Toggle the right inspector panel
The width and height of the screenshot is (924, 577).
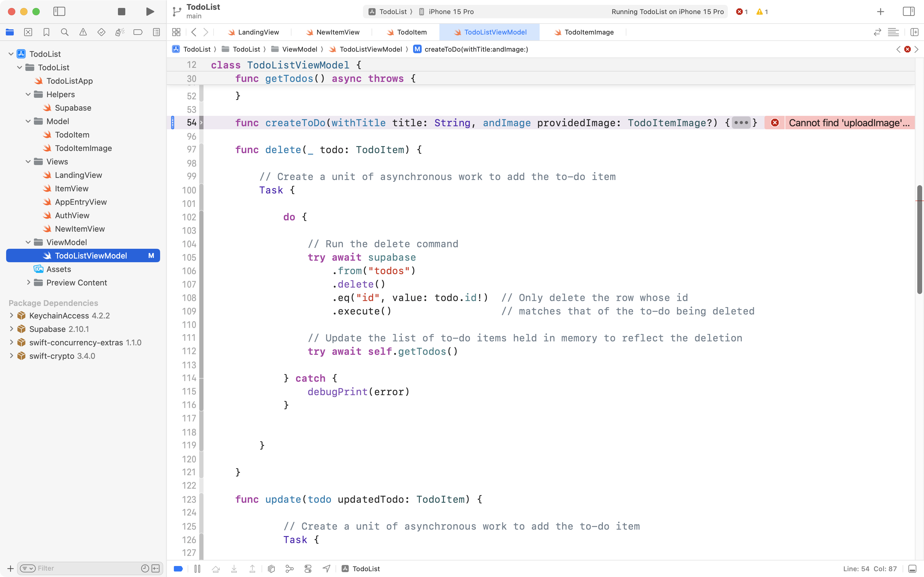908,11
